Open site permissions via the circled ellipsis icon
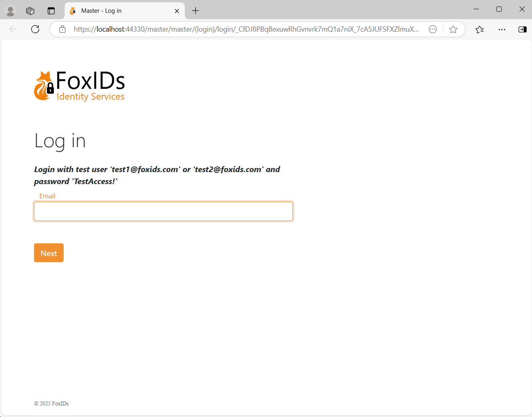This screenshot has height=417, width=532. click(433, 29)
